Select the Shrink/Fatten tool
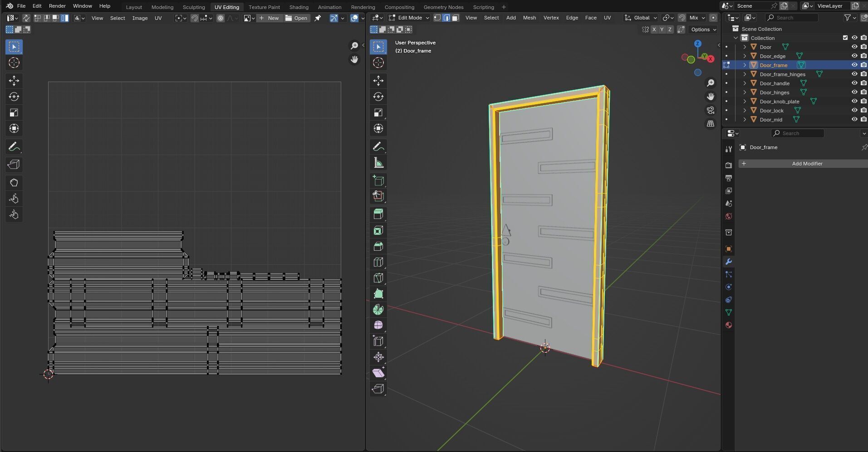This screenshot has height=452, width=868. coord(378,357)
